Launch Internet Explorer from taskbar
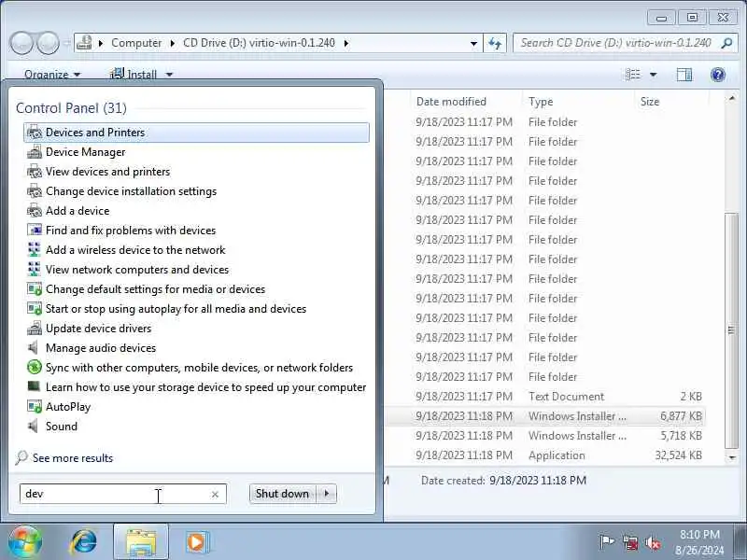 pos(83,542)
